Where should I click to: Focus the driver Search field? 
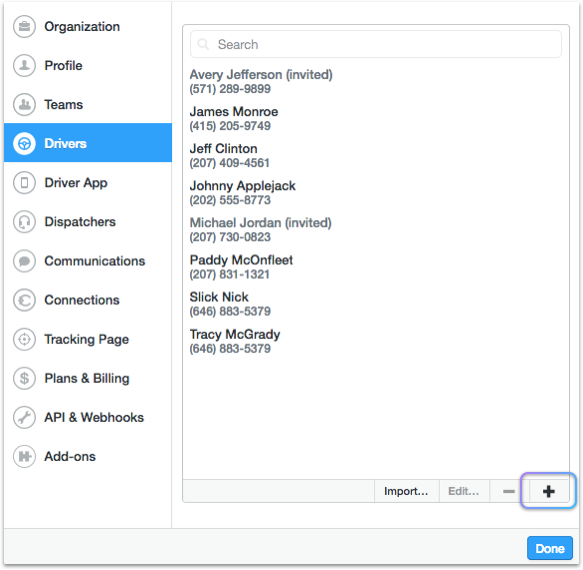click(376, 44)
